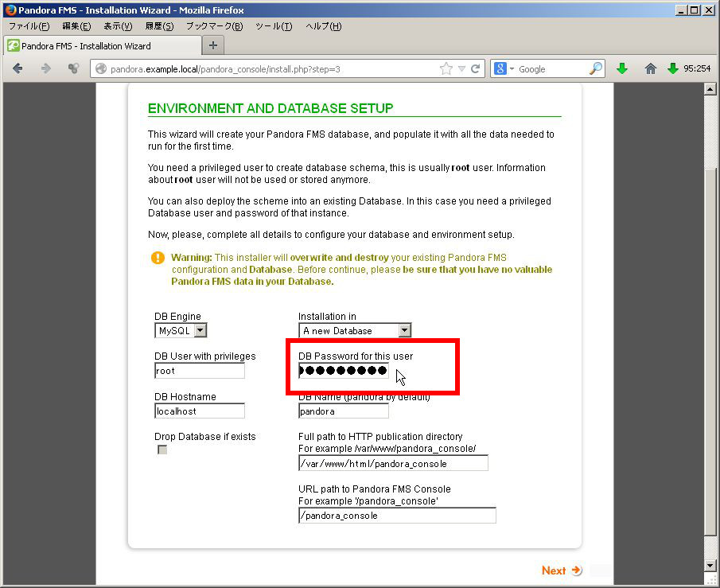Open the Installation in dropdown
The width and height of the screenshot is (720, 588).
click(x=355, y=330)
